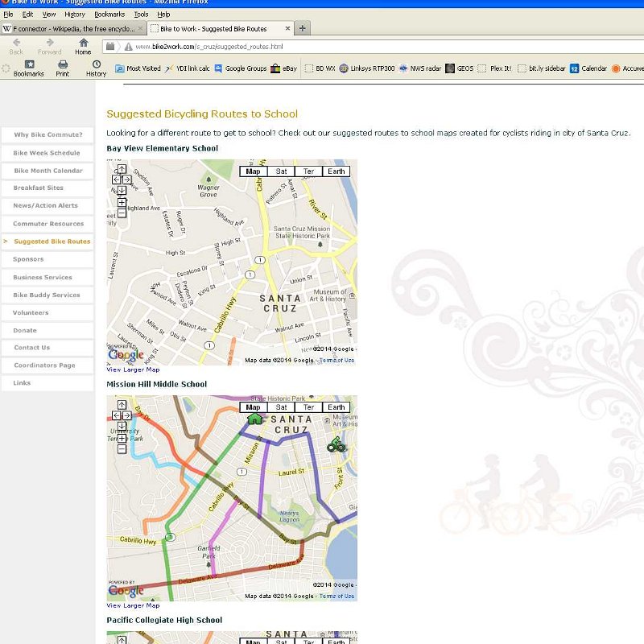Switch the Mission Hill map to Earth view
644x644 pixels.
(336, 407)
